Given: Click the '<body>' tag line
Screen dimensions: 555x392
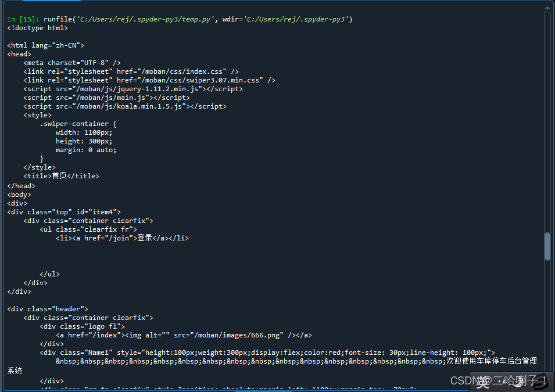Looking at the screenshot, I should click(19, 195).
